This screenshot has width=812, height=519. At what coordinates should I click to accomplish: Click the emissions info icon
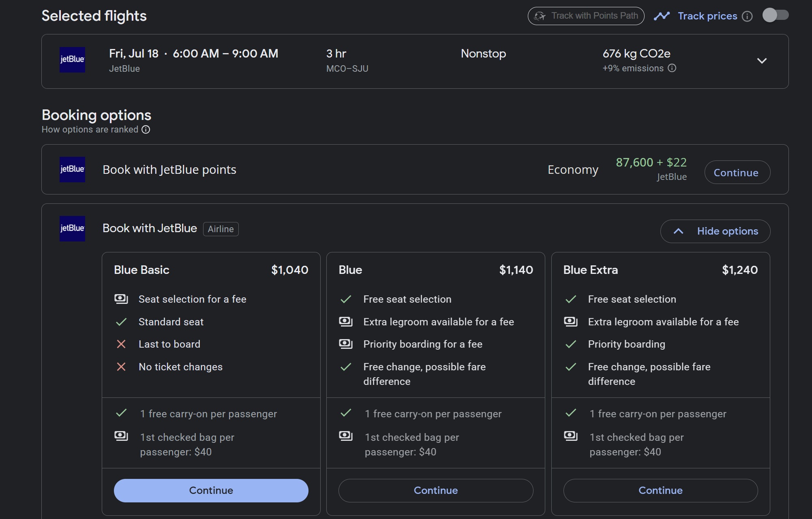[x=672, y=68]
